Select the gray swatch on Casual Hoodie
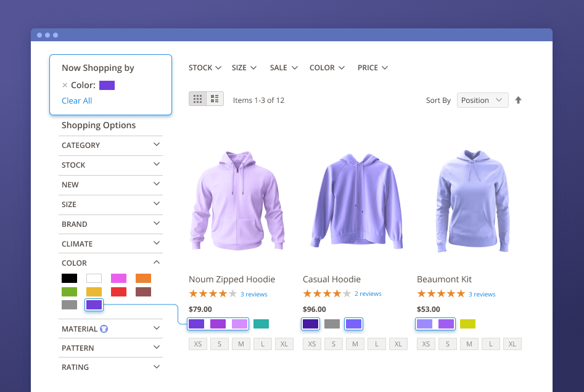Screen dimensions: 584x392 point(332,324)
